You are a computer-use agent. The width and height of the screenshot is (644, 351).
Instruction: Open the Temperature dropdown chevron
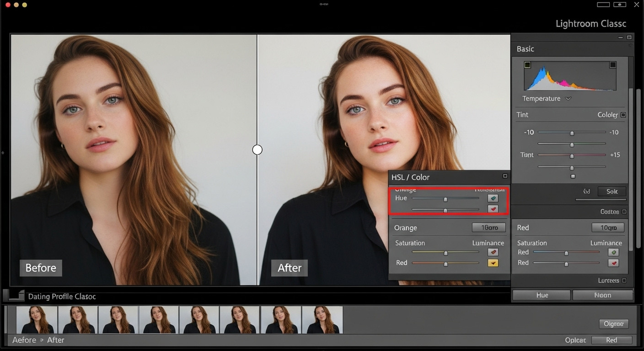click(568, 99)
